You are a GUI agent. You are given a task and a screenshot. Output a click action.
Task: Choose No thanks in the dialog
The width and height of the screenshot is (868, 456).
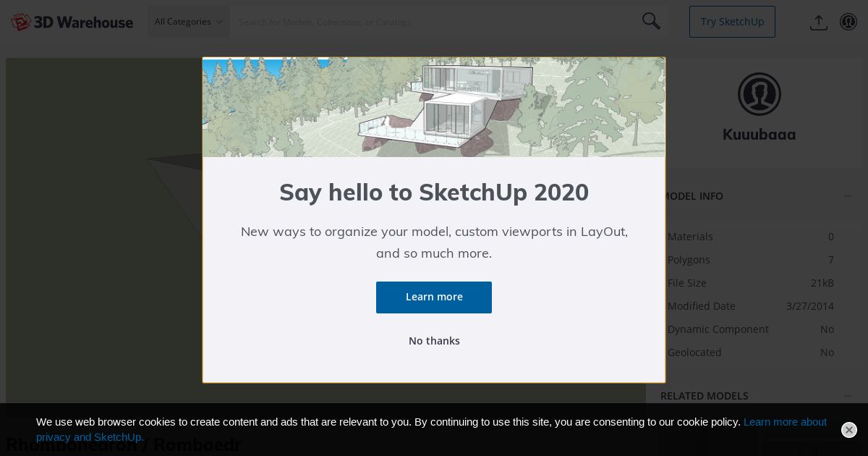point(434,341)
